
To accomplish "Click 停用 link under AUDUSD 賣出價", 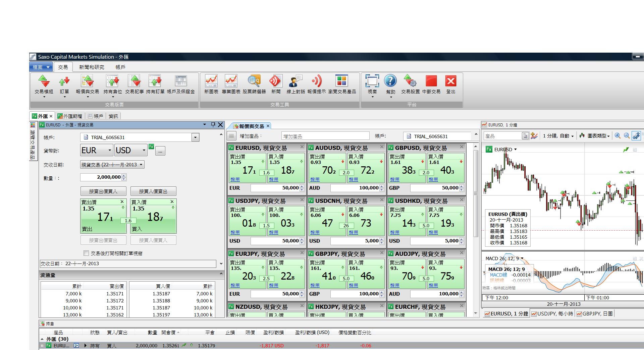I will (315, 179).
